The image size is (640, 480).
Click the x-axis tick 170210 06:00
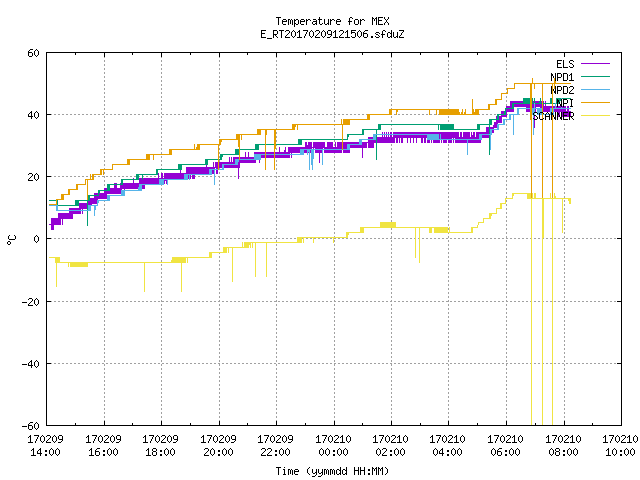[506, 446]
